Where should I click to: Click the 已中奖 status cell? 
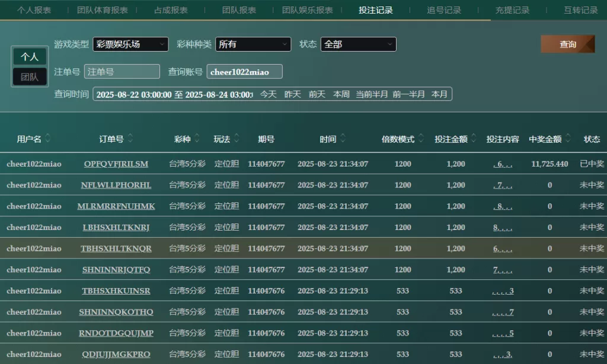pos(592,164)
